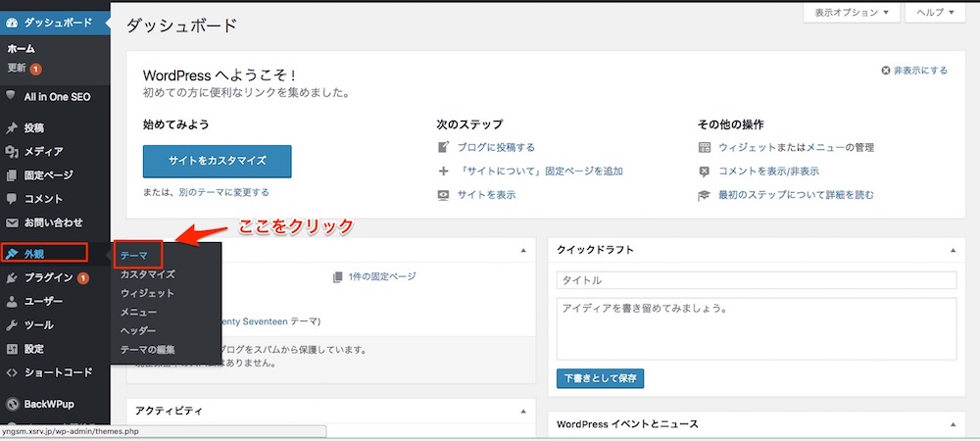Collapse the クイックドラフト panel
Screen dimensions: 980x441
coord(953,250)
